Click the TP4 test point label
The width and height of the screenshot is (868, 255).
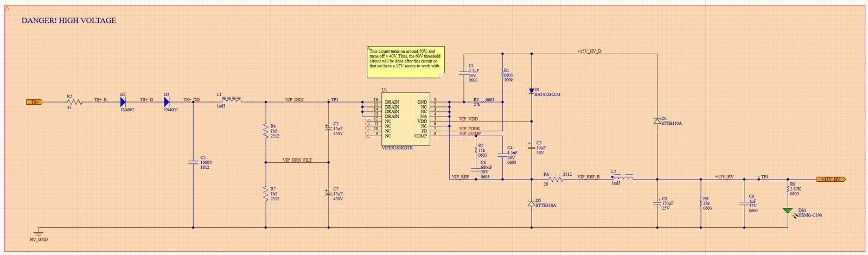[765, 177]
